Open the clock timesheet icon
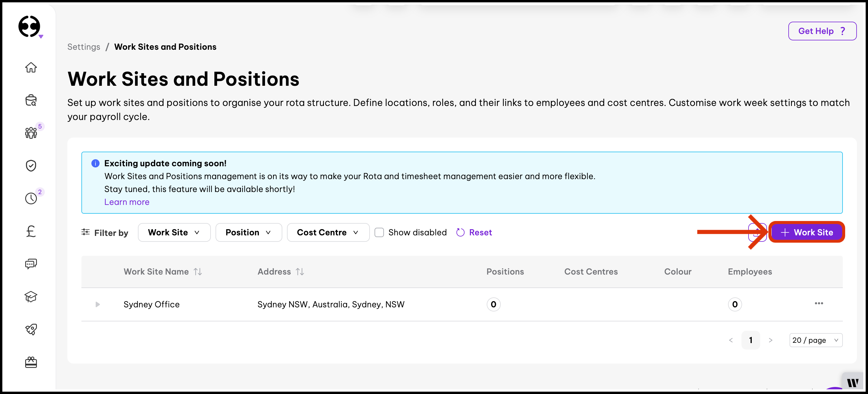This screenshot has height=394, width=868. pos(31,198)
